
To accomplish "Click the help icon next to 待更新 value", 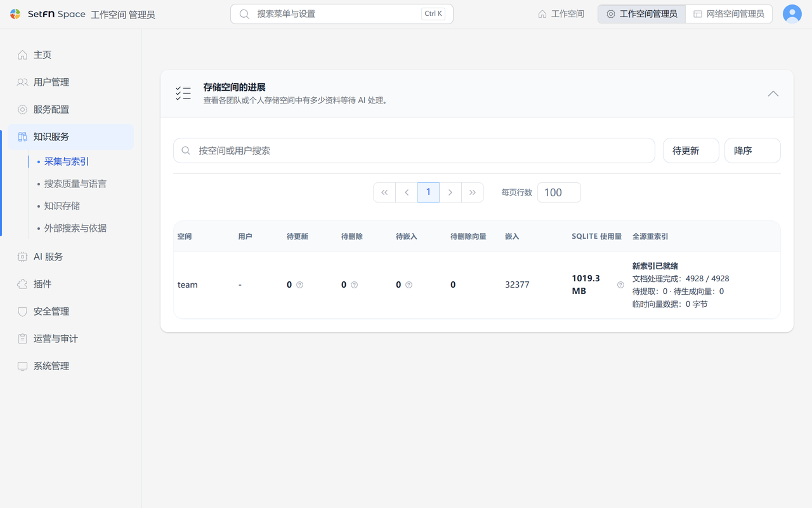I will click(300, 285).
